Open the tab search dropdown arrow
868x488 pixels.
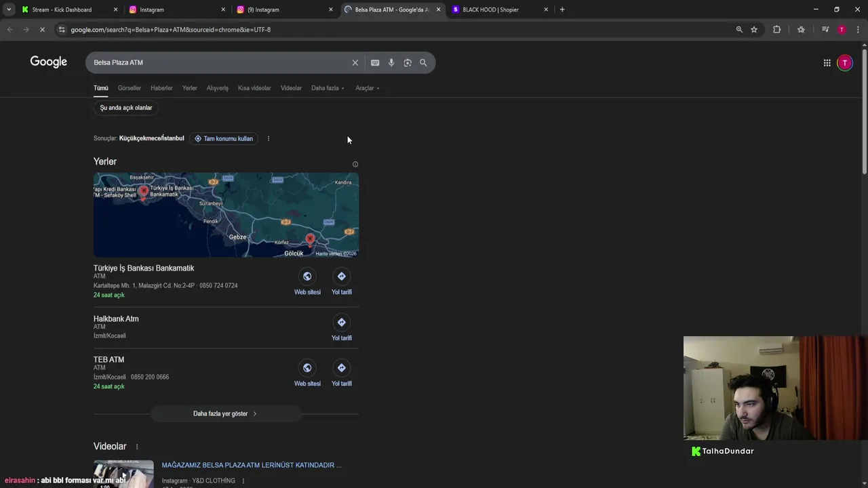[x=9, y=9]
